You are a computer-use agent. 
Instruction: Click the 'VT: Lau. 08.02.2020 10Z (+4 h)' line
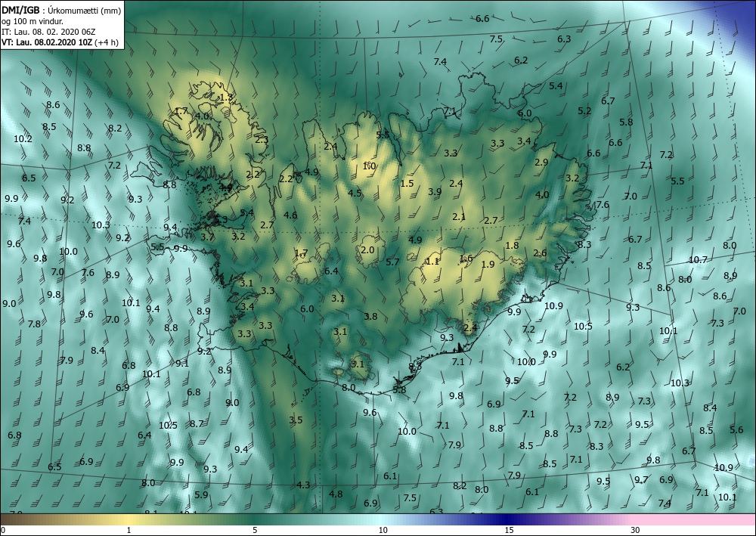click(60, 42)
